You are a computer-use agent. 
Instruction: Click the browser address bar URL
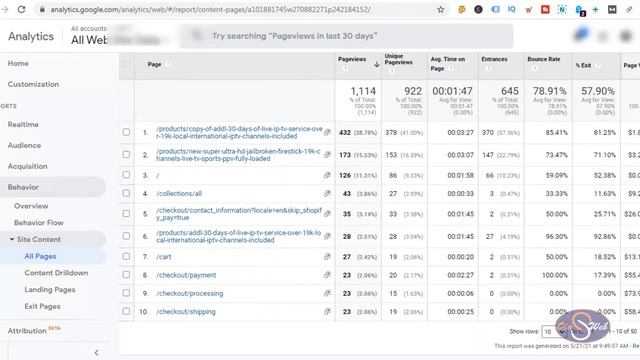pyautogui.click(x=211, y=9)
